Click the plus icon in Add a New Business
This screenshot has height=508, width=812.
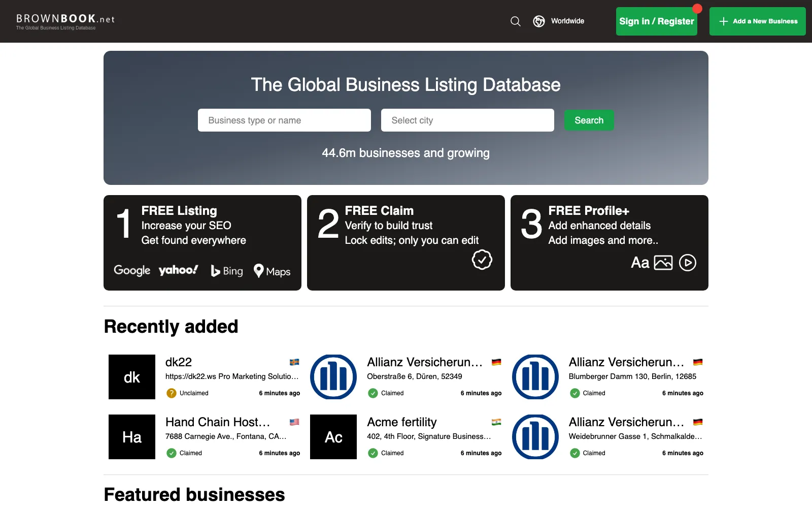[x=724, y=21]
